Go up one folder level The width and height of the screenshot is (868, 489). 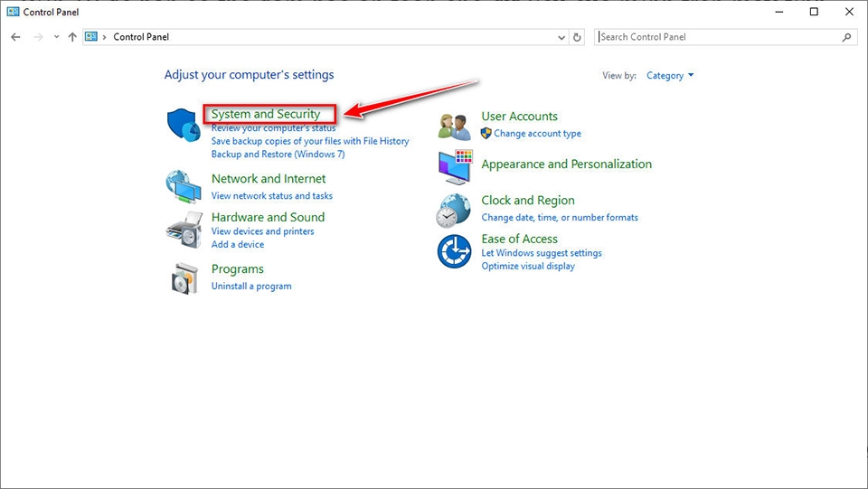[72, 37]
